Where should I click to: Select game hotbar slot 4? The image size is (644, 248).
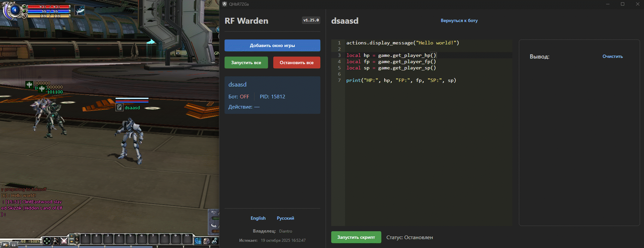[x=119, y=239]
